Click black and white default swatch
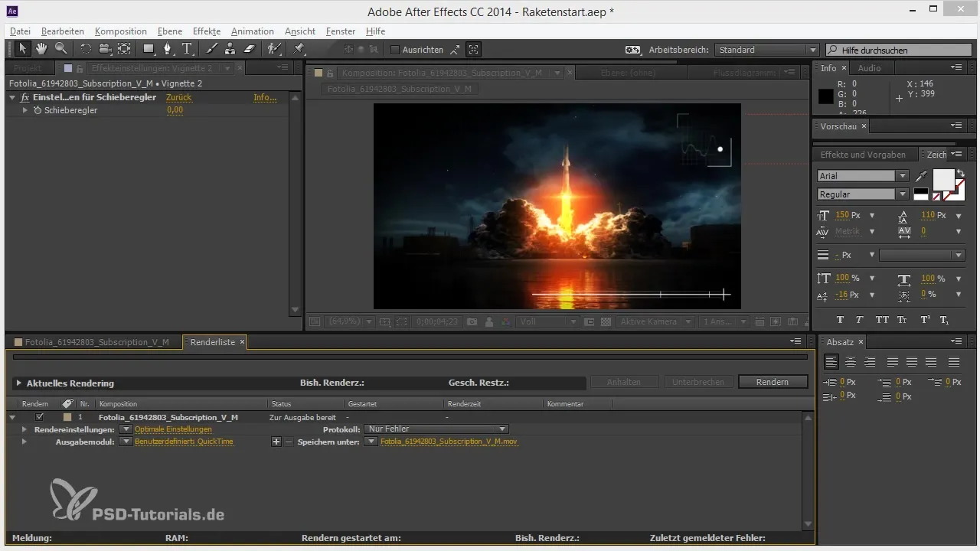The image size is (980, 551). point(921,194)
